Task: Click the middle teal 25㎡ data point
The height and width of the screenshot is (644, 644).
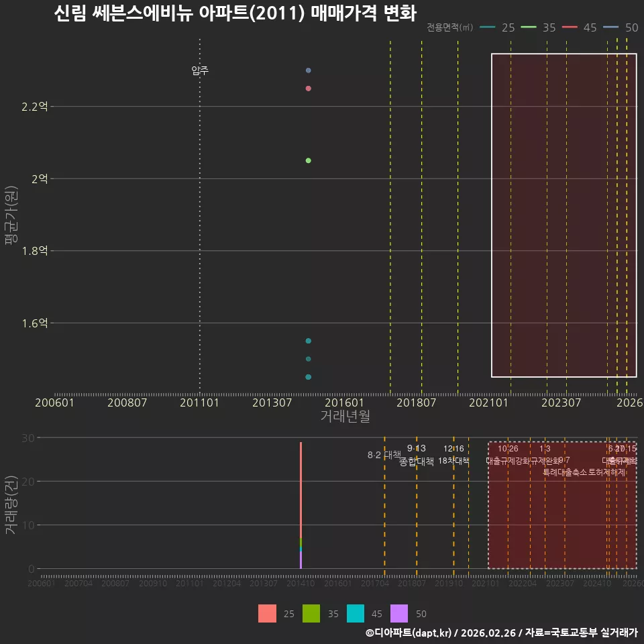Action: click(x=309, y=359)
